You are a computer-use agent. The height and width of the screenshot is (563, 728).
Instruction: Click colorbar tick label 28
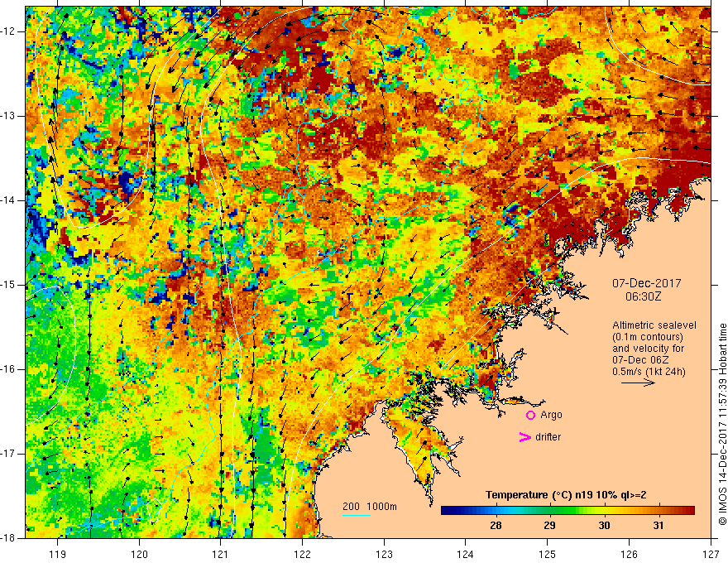(496, 526)
